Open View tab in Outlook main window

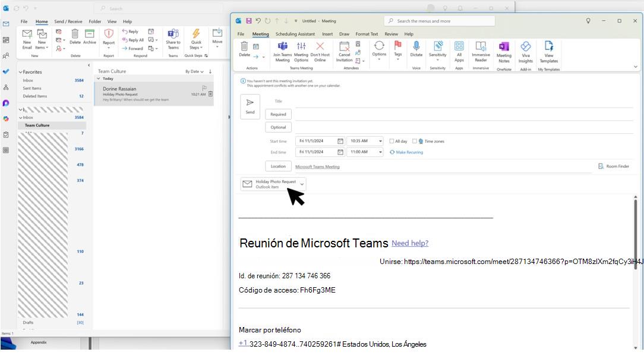click(112, 21)
